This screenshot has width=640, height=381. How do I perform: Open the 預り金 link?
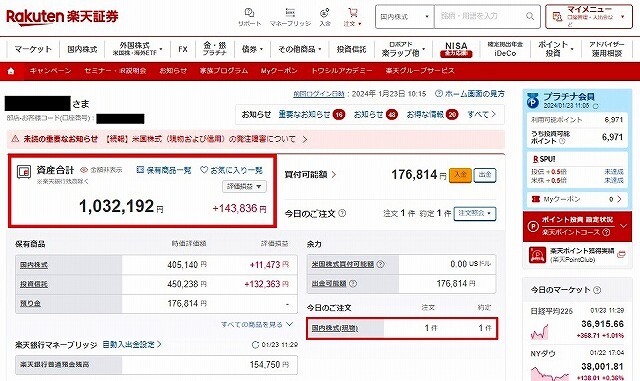(x=30, y=303)
